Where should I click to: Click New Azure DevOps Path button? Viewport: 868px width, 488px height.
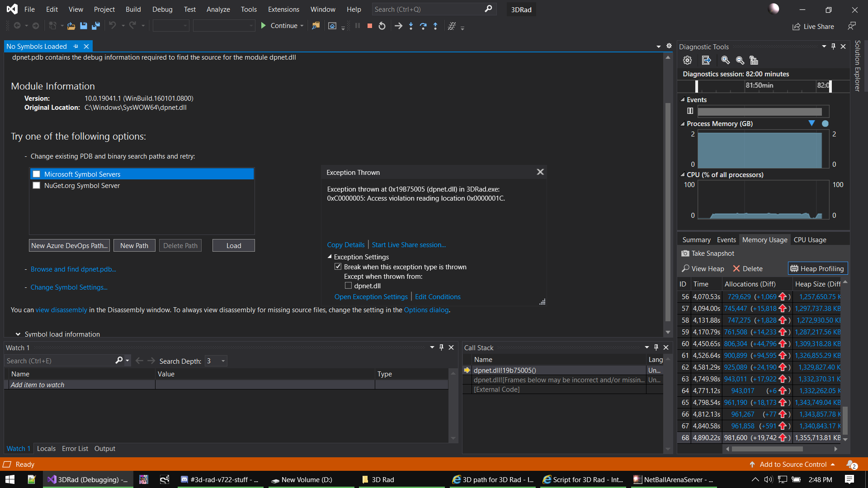click(69, 245)
